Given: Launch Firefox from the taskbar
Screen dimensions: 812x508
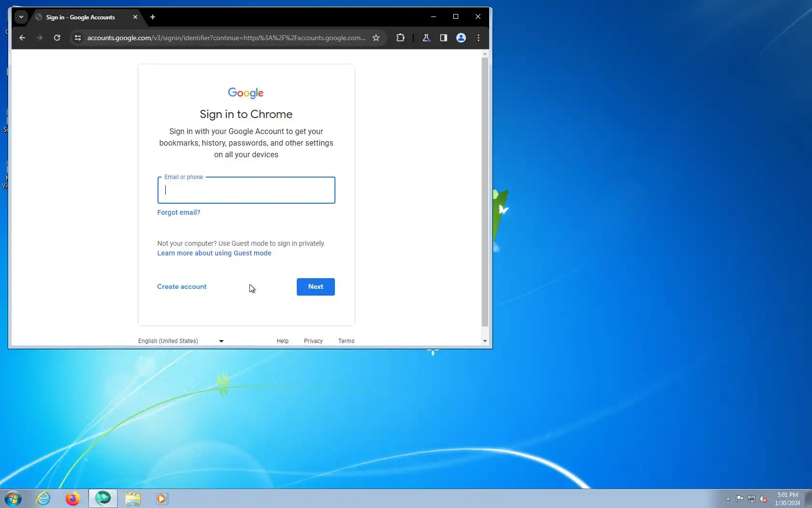Looking at the screenshot, I should coord(72,498).
